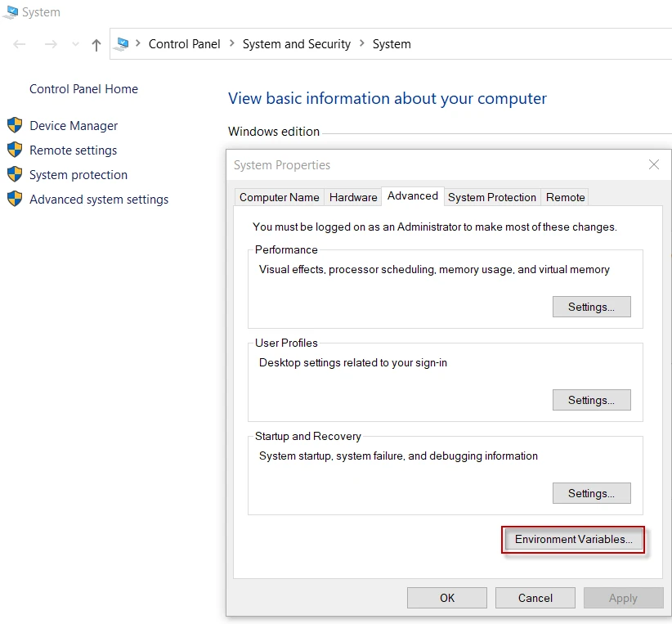Viewport: 672px width, 624px height.
Task: Open Startup and Recovery Settings button
Action: pyautogui.click(x=592, y=493)
